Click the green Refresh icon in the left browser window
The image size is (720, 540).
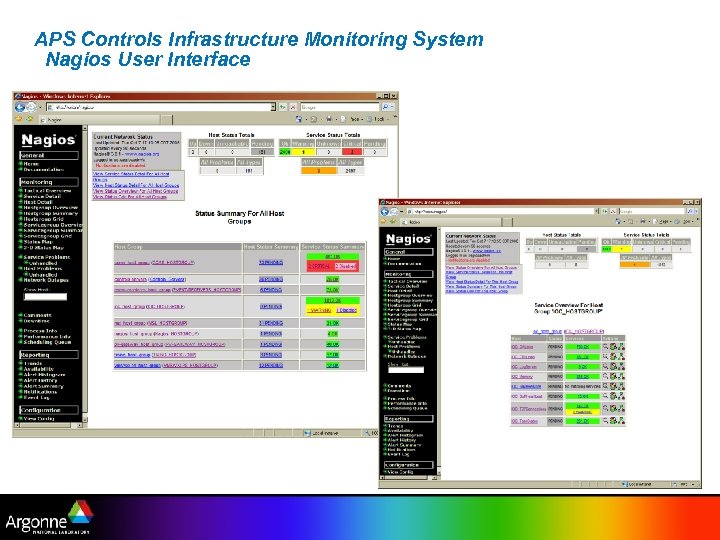(x=283, y=107)
